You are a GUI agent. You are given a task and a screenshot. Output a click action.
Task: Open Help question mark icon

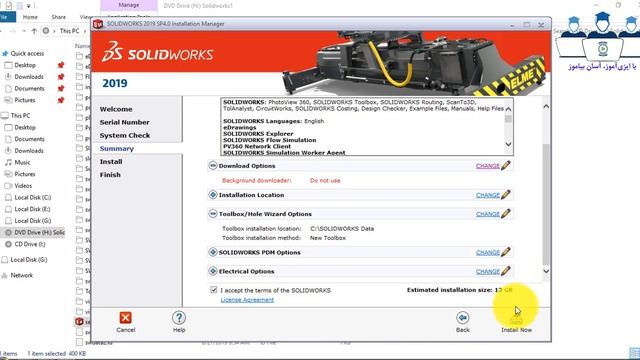(x=179, y=318)
